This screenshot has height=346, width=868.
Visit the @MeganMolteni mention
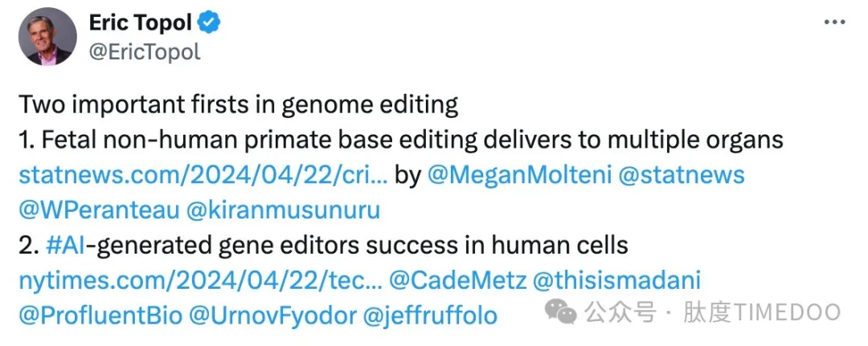(518, 175)
